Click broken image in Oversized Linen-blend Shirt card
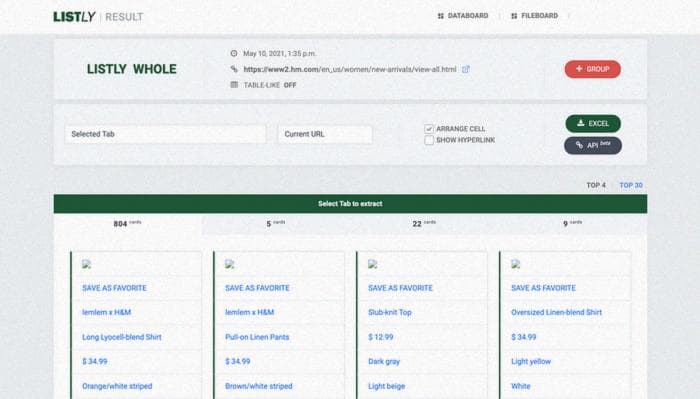 (516, 264)
